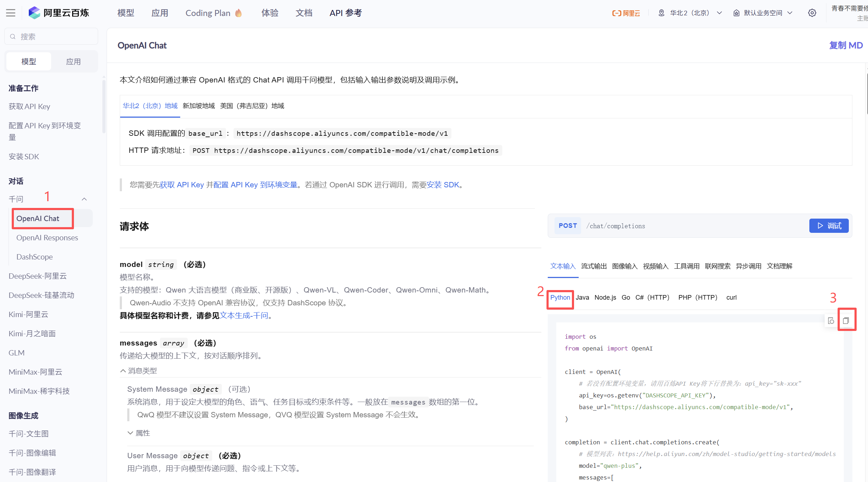
Task: Open 千问-图像编辑 in the sidebar
Action: 32,453
